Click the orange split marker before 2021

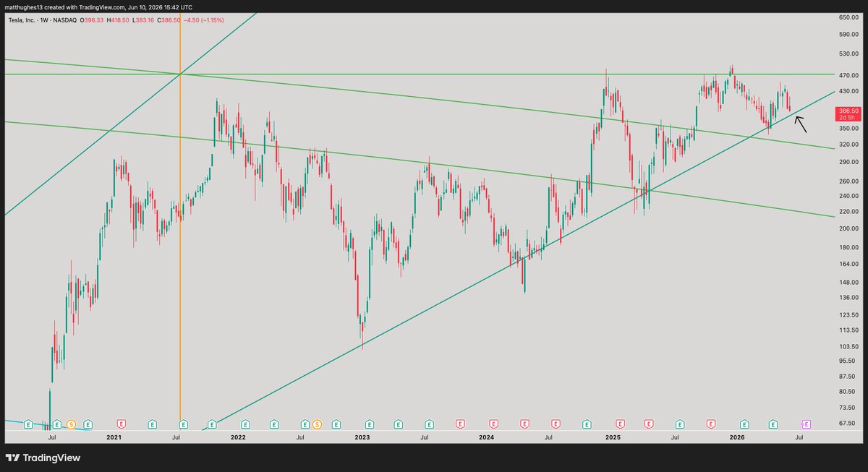coord(71,424)
